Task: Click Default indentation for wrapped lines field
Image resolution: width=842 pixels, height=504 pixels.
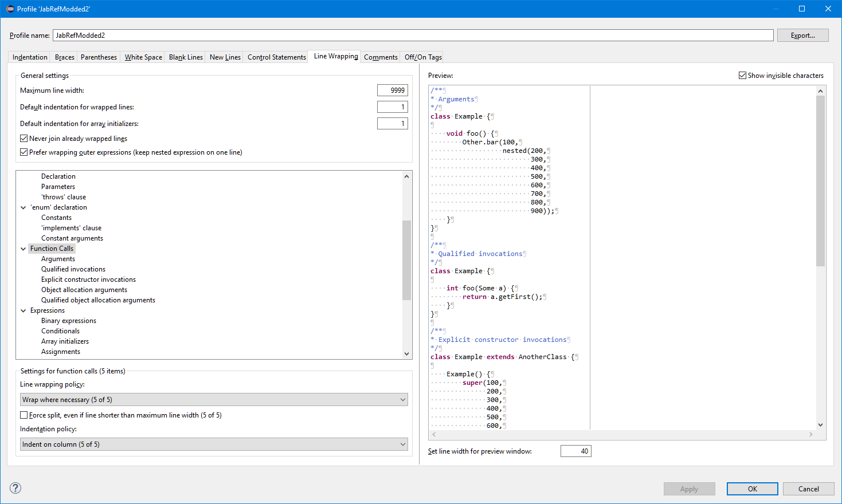Action: pyautogui.click(x=393, y=107)
